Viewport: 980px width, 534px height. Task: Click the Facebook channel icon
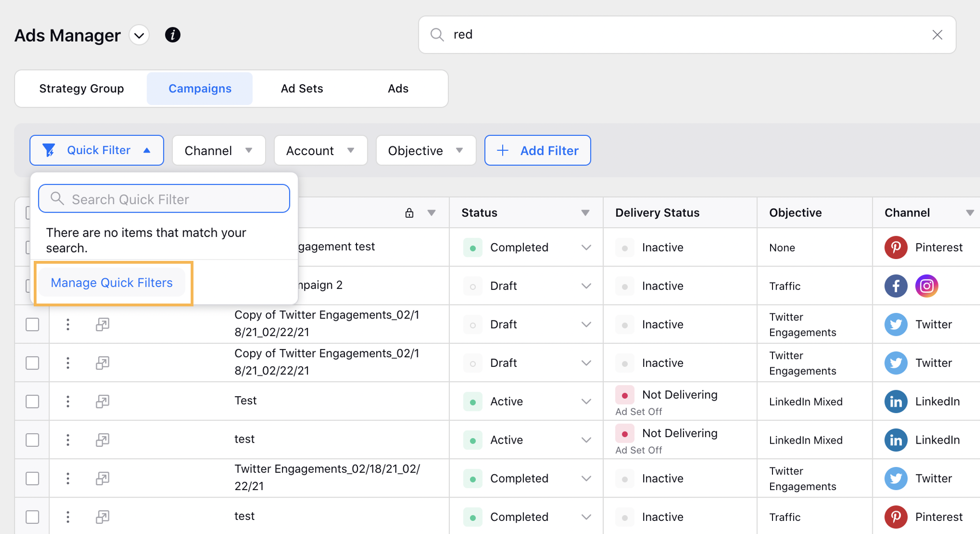tap(896, 286)
